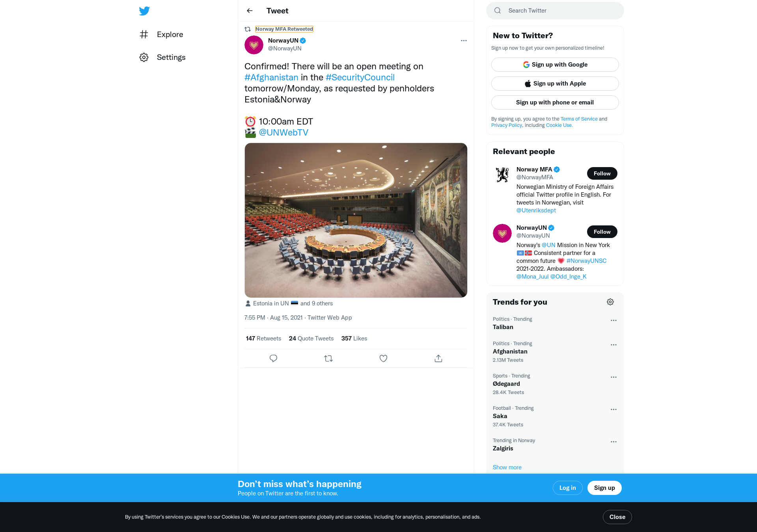
Task: Open more options for Ødegaard trend
Action: click(613, 377)
